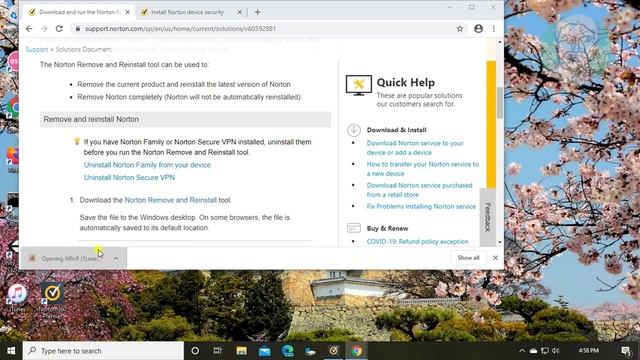Click the 'Remove and reinstall Norton' section header
640x360 pixels.
[x=185, y=119]
